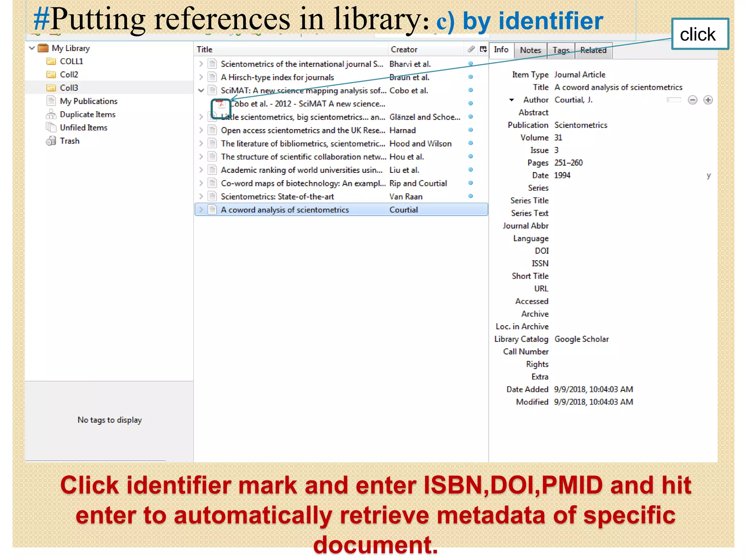The width and height of the screenshot is (747, 560).
Task: Select the Courtial coword article icon
Action: point(212,210)
